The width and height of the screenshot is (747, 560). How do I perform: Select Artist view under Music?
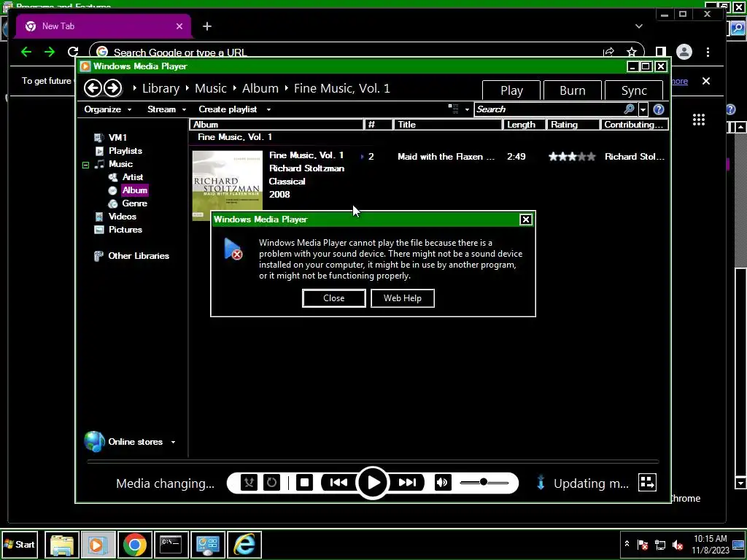click(x=133, y=177)
